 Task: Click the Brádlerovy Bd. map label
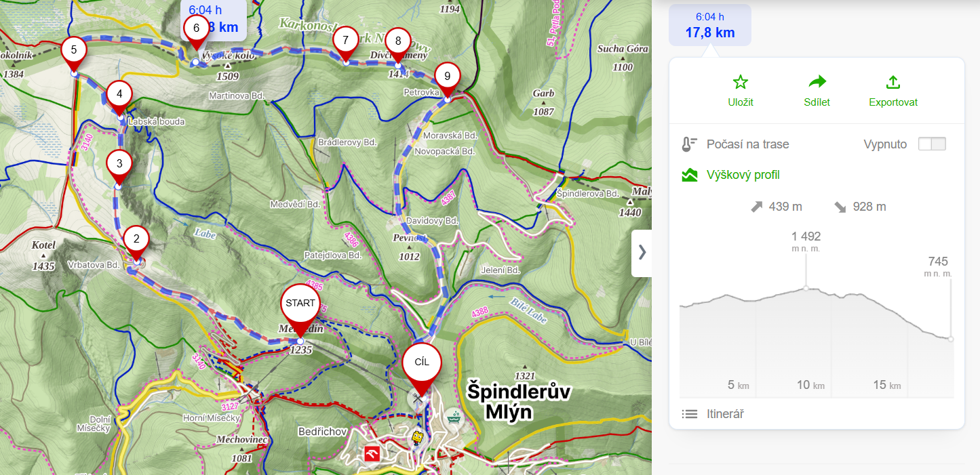347,143
